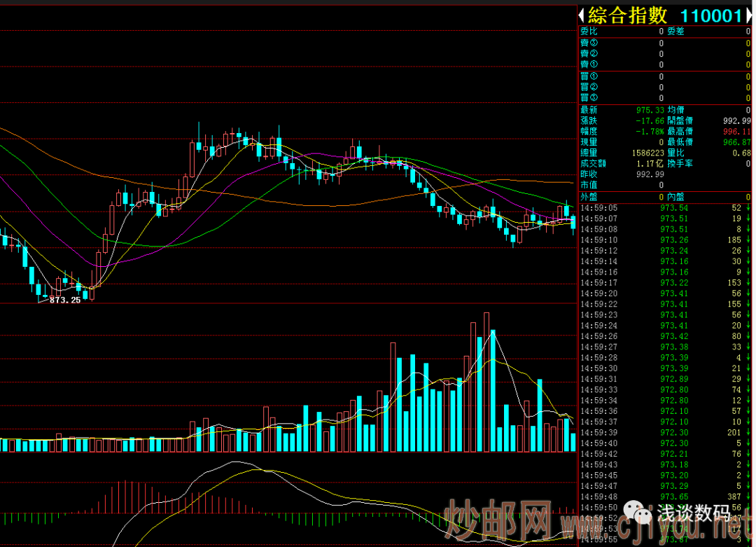Click the left arrow beside 綜合指數 title

[x=582, y=15]
